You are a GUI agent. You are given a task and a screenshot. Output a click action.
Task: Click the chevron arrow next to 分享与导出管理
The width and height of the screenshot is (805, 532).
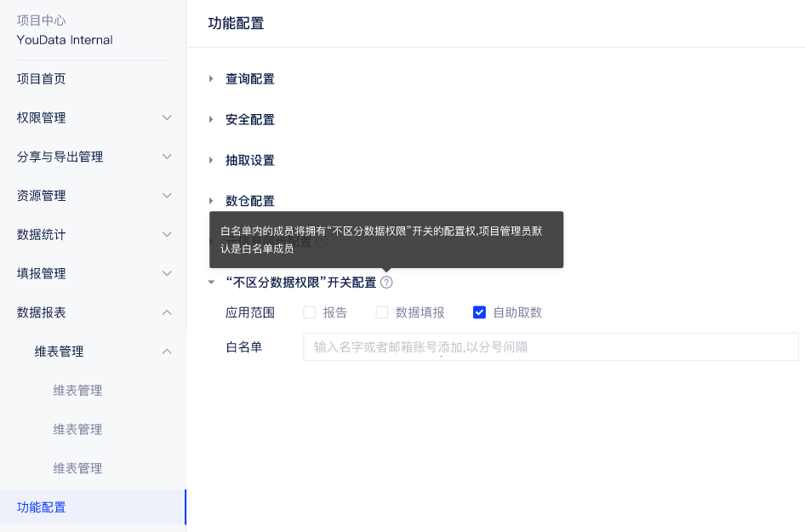pos(167,157)
